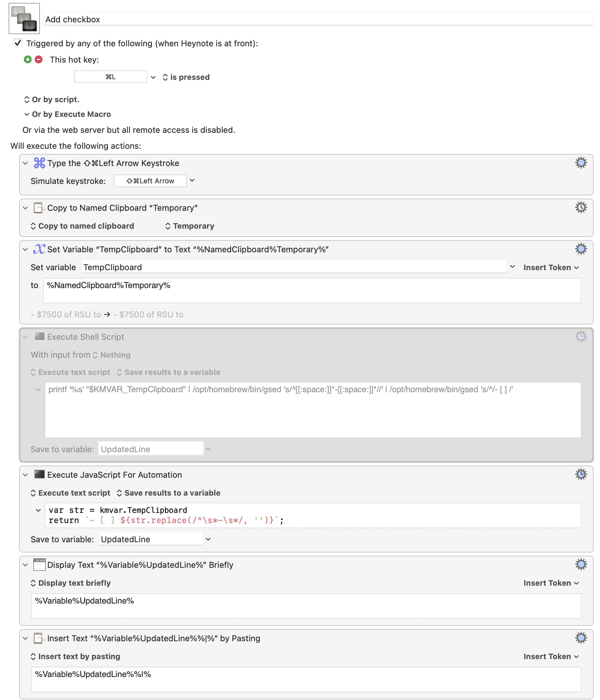This screenshot has width=600, height=700.
Task: Open gear menu for Display Text action
Action: coord(581,564)
